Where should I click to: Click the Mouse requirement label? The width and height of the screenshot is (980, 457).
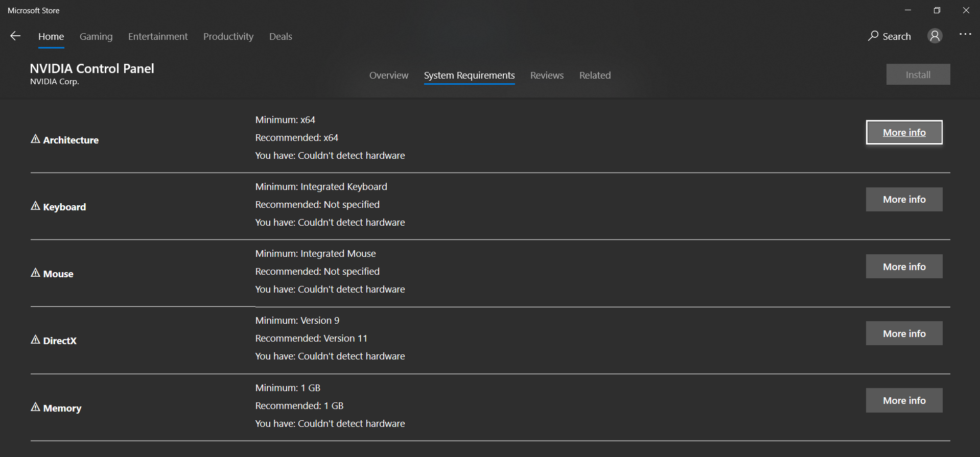click(x=58, y=274)
